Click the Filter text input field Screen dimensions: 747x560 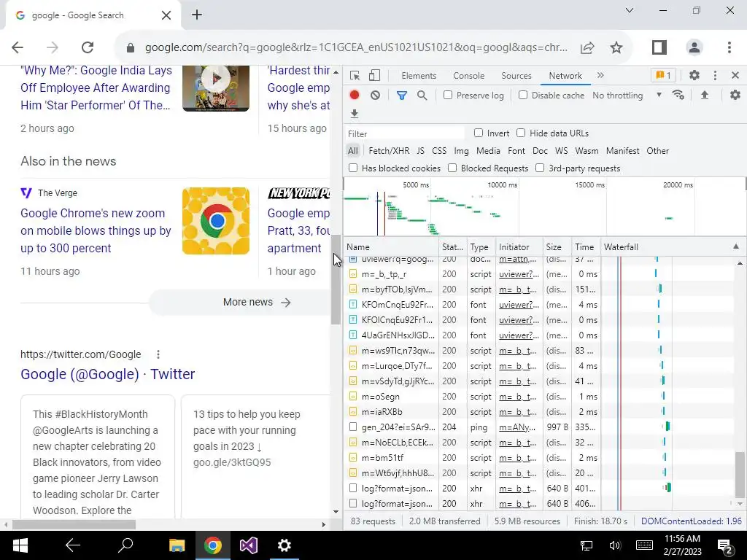coord(405,134)
